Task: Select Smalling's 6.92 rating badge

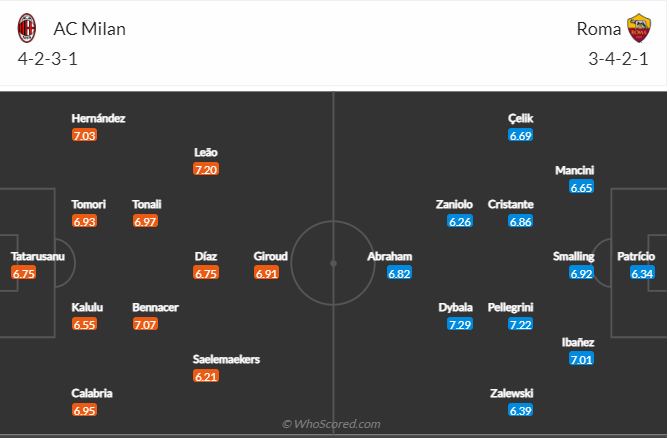Action: [580, 272]
